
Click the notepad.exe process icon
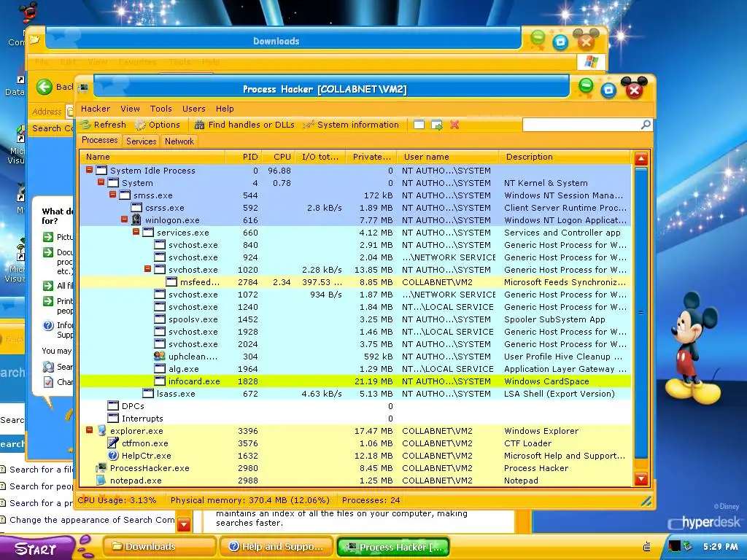[101, 480]
